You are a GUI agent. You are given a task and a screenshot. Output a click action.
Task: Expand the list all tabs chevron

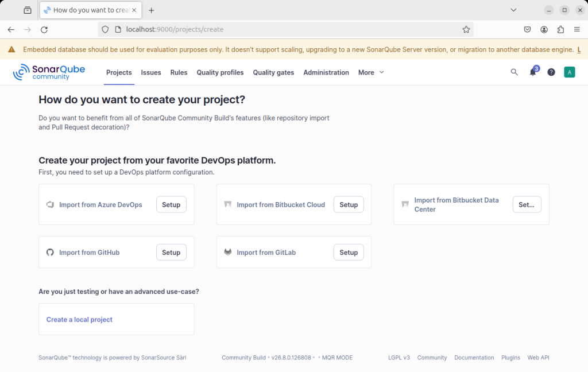(513, 10)
